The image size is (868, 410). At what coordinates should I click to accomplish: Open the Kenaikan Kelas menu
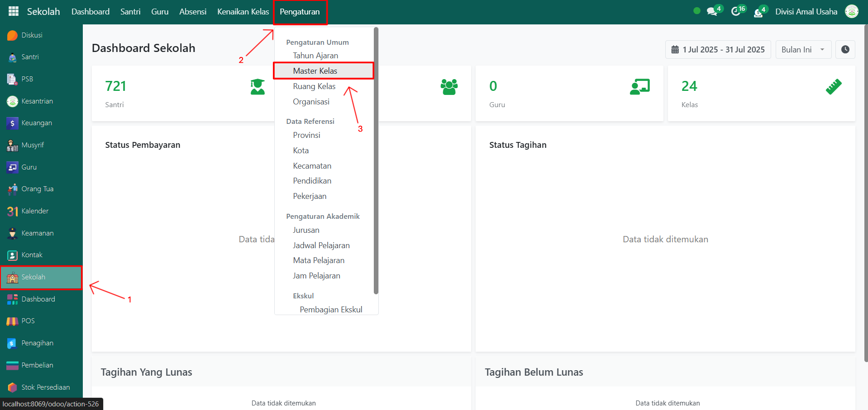pos(243,12)
